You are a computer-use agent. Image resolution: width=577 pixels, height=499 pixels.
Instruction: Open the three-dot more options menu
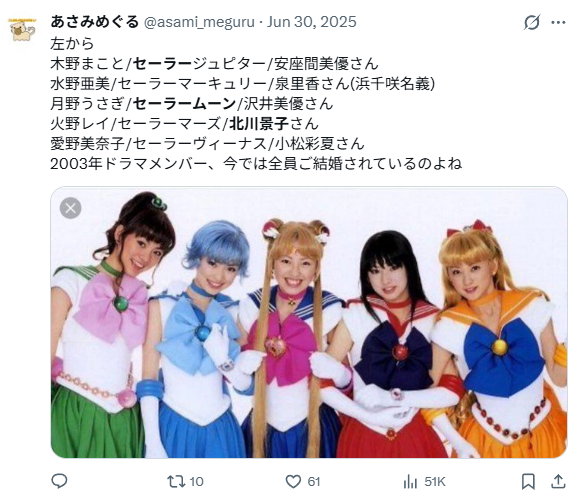[558, 23]
